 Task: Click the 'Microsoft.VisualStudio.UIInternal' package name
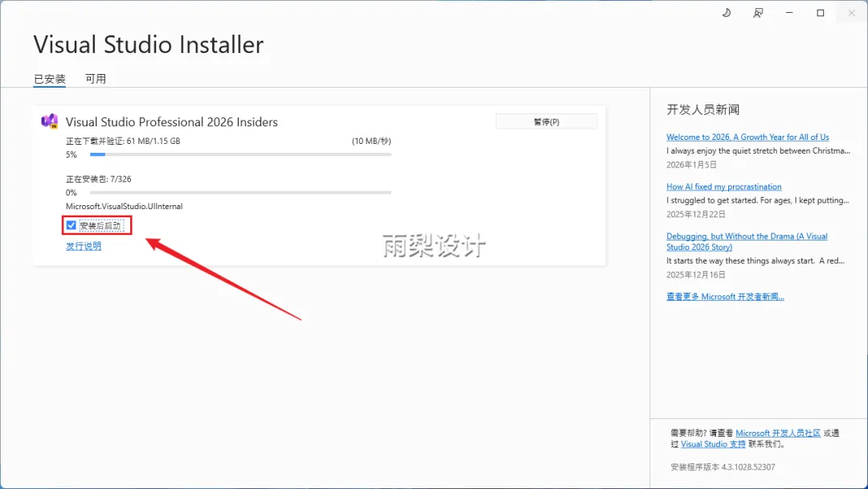124,206
